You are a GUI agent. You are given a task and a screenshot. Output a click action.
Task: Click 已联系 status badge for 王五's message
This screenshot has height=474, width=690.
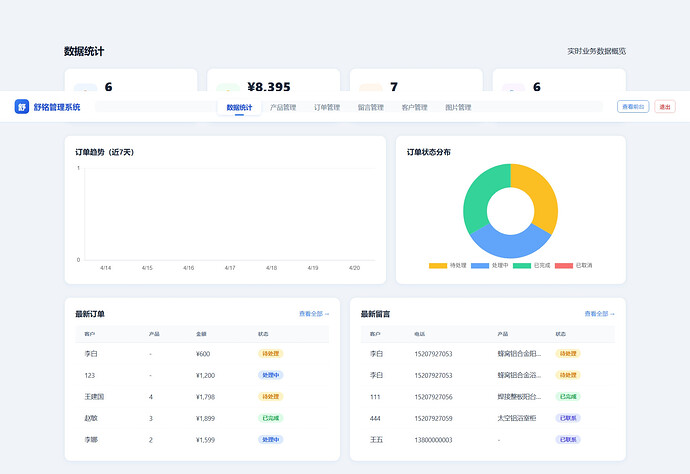(x=567, y=439)
